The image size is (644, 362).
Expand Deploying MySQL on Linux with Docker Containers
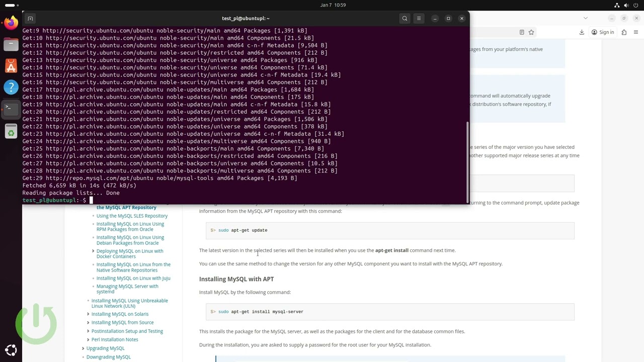click(93, 251)
